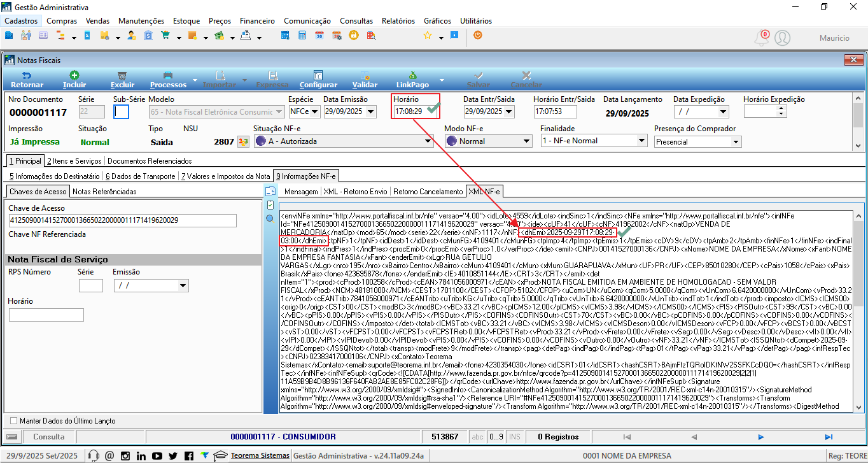Open the bank building toolbar icon
Viewport: 868px width, 463px height.
[x=148, y=35]
